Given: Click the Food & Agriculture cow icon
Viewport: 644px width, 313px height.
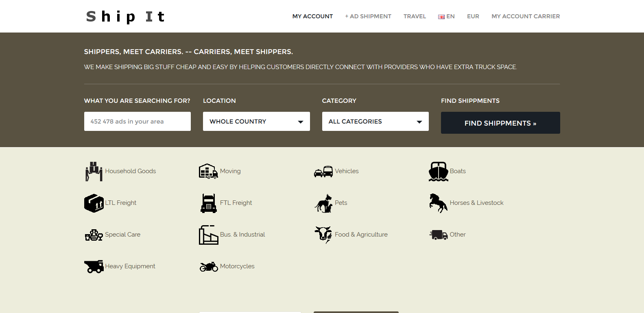Looking at the screenshot, I should 323,235.
